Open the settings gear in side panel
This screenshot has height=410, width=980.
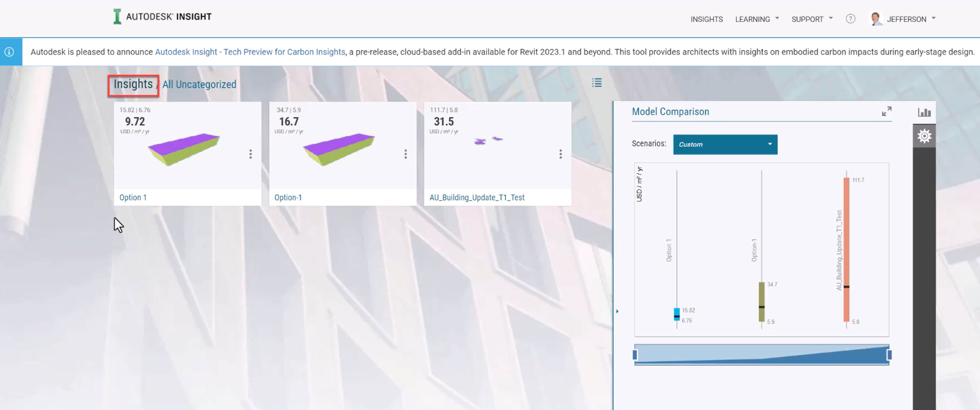tap(924, 136)
